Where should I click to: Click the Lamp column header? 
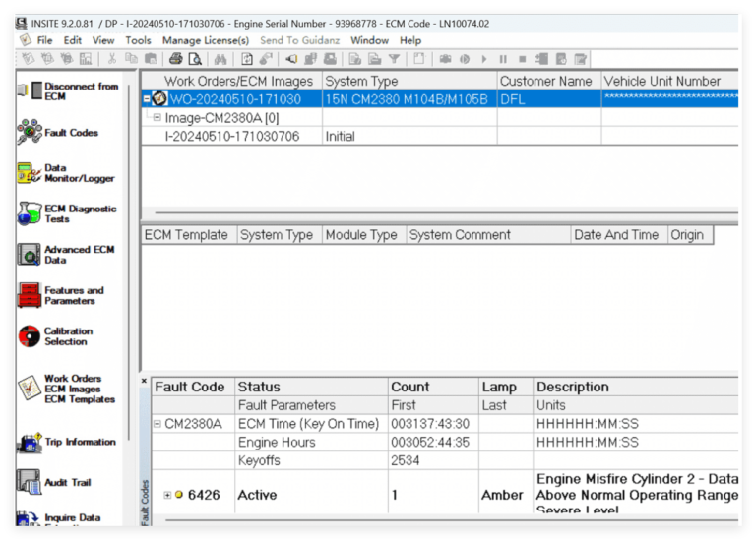[x=506, y=387]
